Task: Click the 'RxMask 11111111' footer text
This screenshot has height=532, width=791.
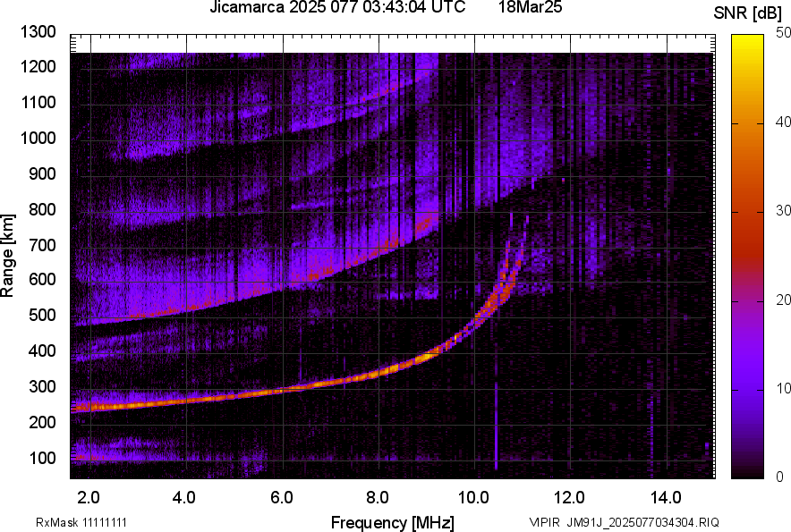Action: click(81, 522)
